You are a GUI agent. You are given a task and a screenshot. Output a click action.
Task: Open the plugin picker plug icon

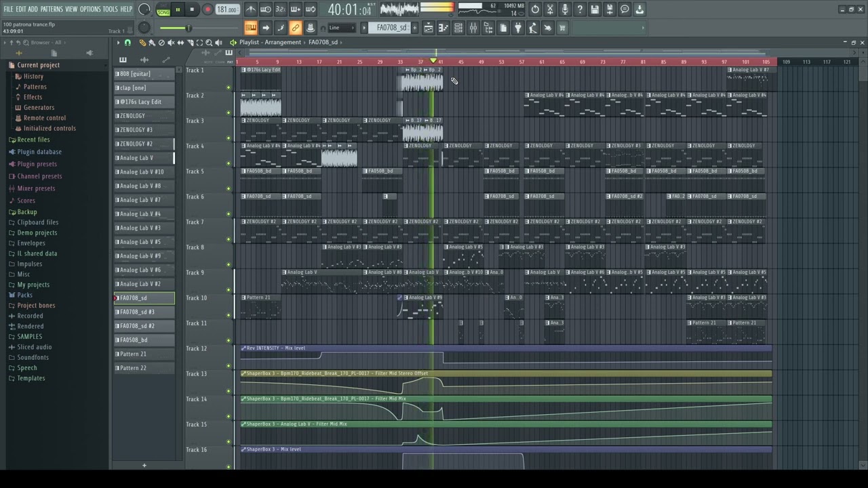click(518, 28)
